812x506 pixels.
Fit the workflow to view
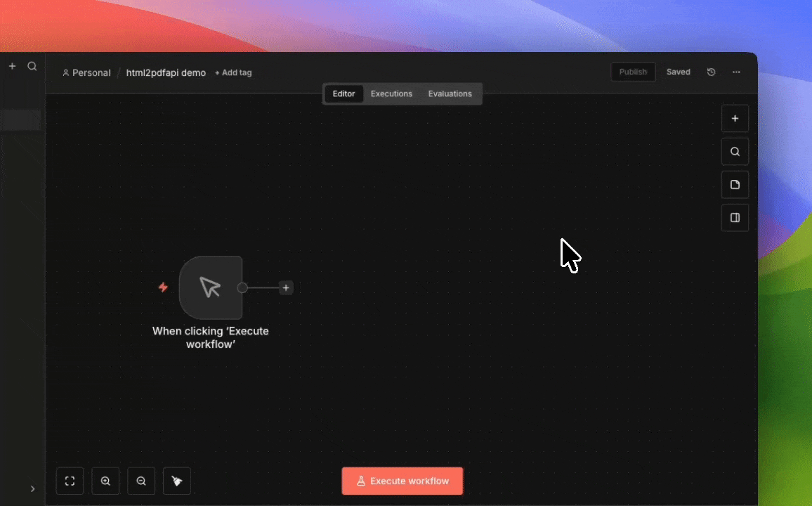coord(70,481)
